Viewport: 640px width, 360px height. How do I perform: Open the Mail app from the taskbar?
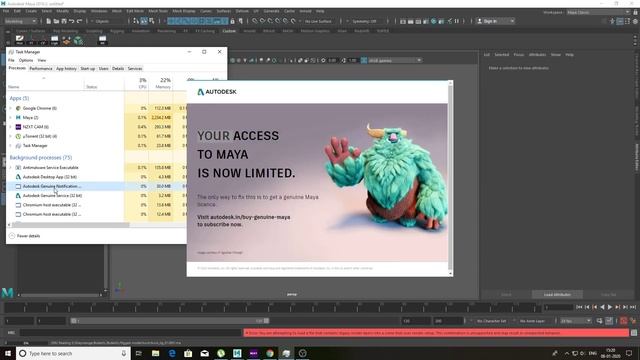click(204, 353)
